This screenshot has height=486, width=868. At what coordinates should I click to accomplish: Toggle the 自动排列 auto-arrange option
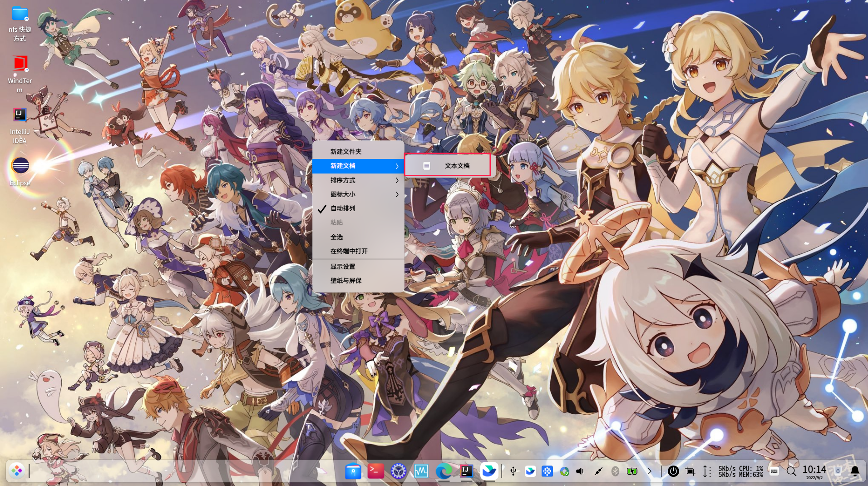pyautogui.click(x=343, y=208)
